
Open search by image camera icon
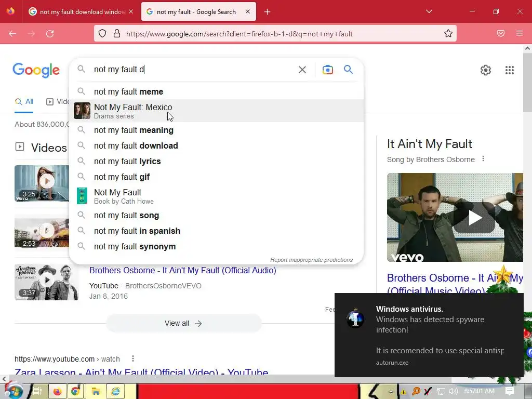click(327, 70)
